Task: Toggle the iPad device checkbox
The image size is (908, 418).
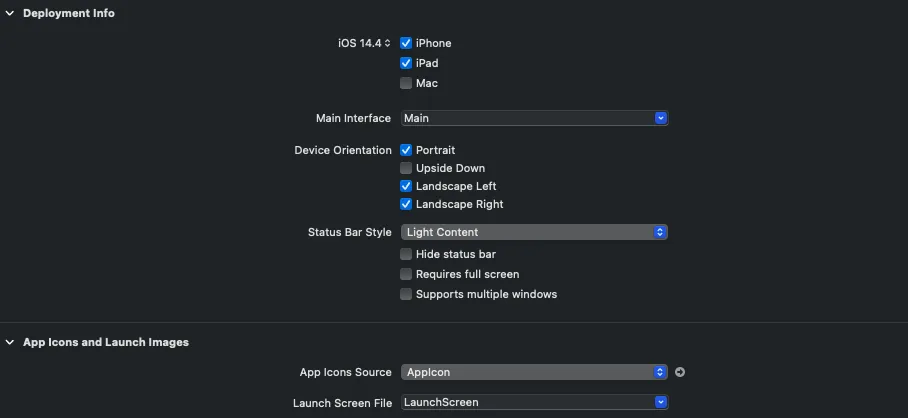Action: pyautogui.click(x=406, y=63)
